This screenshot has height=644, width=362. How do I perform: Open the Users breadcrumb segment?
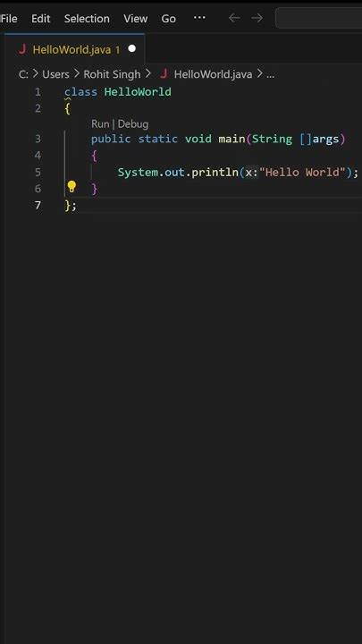(55, 74)
